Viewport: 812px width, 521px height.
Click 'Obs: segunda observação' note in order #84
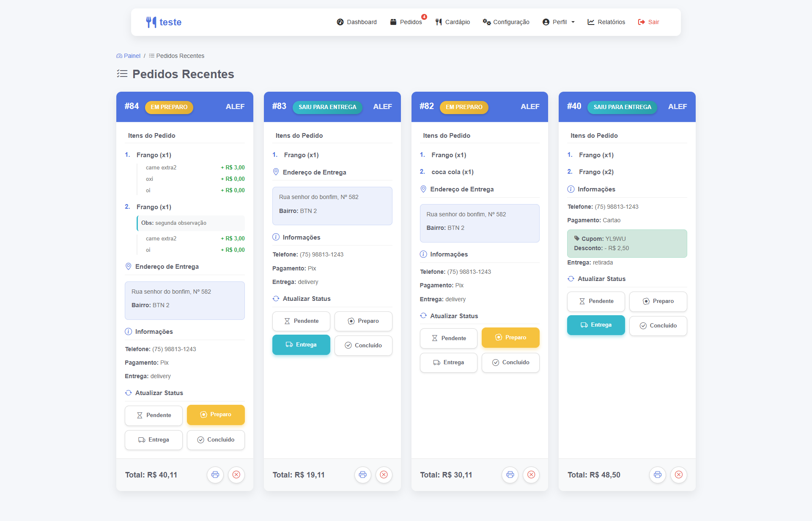pos(191,223)
